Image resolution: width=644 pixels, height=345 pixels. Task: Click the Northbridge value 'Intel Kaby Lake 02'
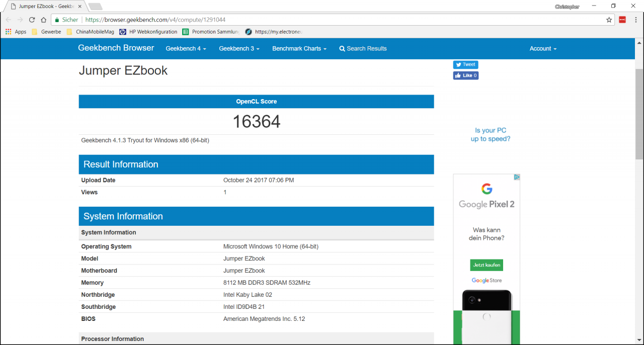point(248,295)
